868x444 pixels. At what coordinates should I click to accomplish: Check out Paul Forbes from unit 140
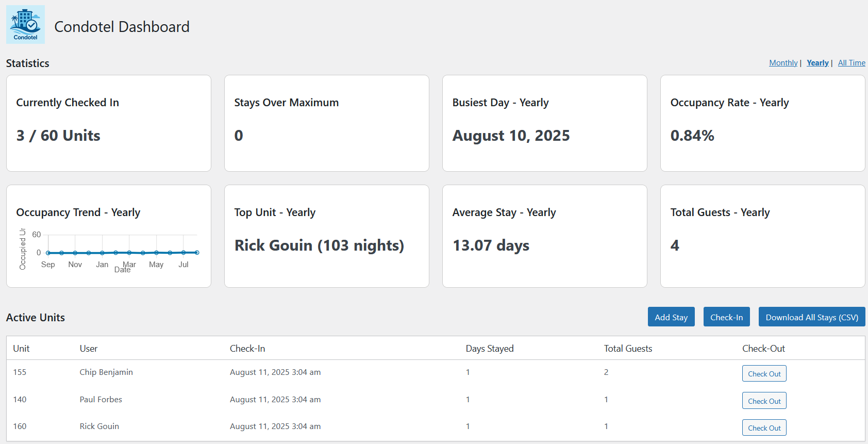coord(764,401)
